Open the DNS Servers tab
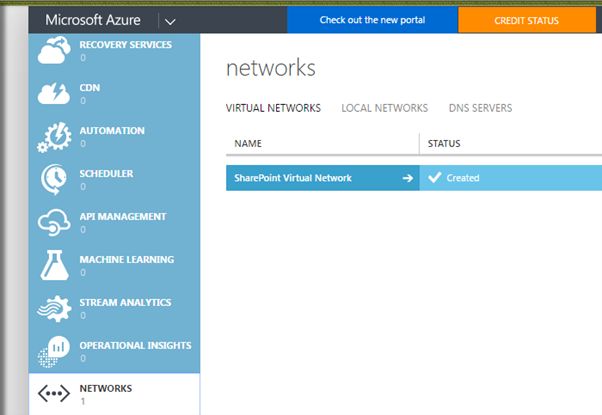Viewport: 602px width, 415px height. (x=481, y=108)
